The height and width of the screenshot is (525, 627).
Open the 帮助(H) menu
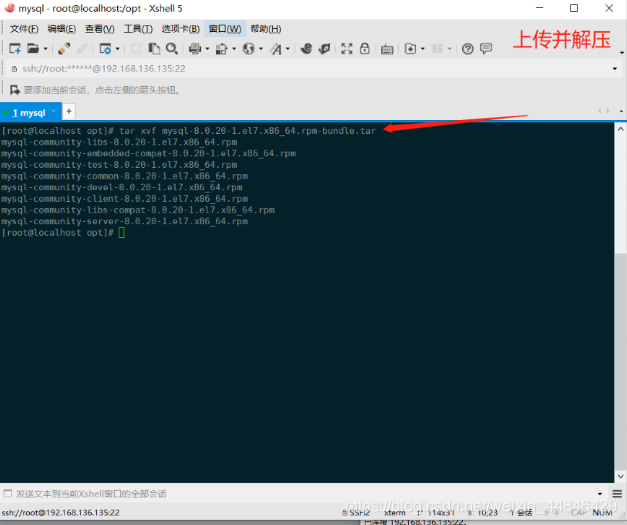tap(266, 29)
